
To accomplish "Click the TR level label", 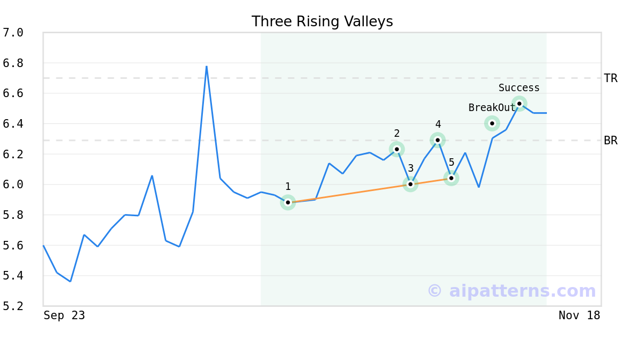I will [x=611, y=78].
